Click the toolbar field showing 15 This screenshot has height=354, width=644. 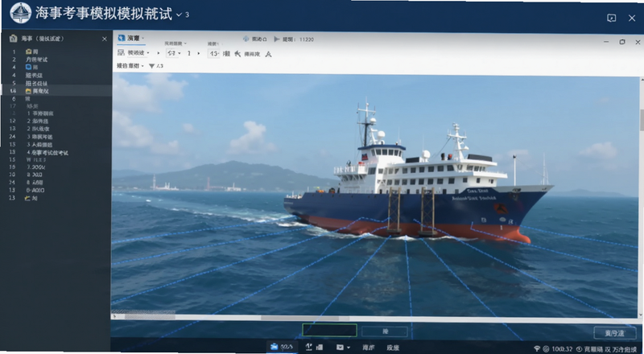pos(213,53)
